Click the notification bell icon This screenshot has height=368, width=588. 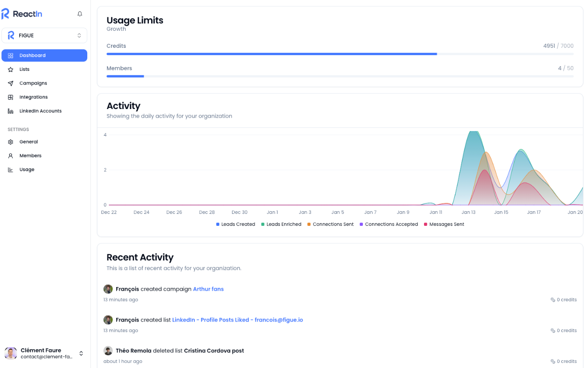[80, 14]
